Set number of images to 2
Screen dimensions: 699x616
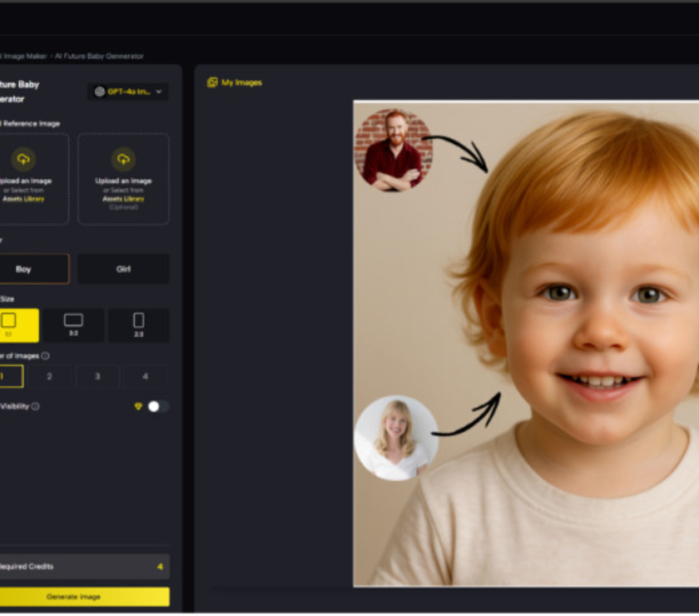(x=49, y=376)
